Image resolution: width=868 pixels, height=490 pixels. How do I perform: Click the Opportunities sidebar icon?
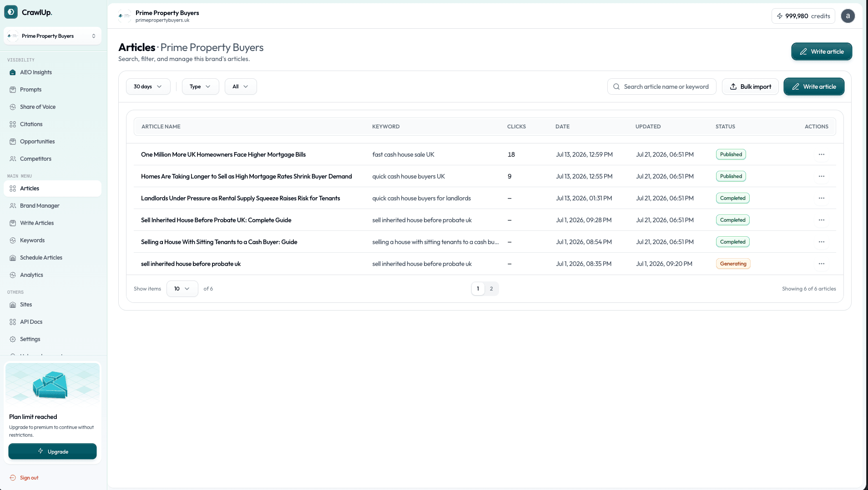click(x=13, y=142)
